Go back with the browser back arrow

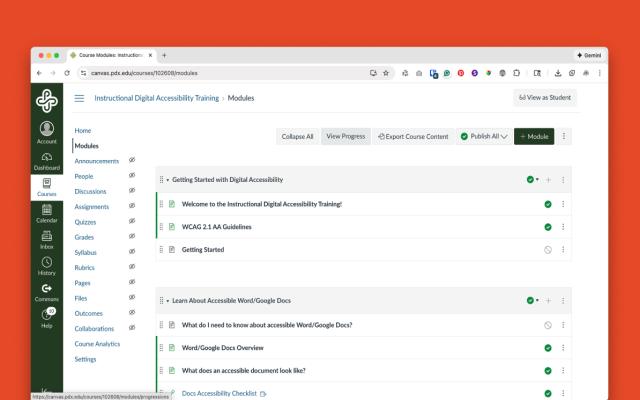tap(39, 73)
